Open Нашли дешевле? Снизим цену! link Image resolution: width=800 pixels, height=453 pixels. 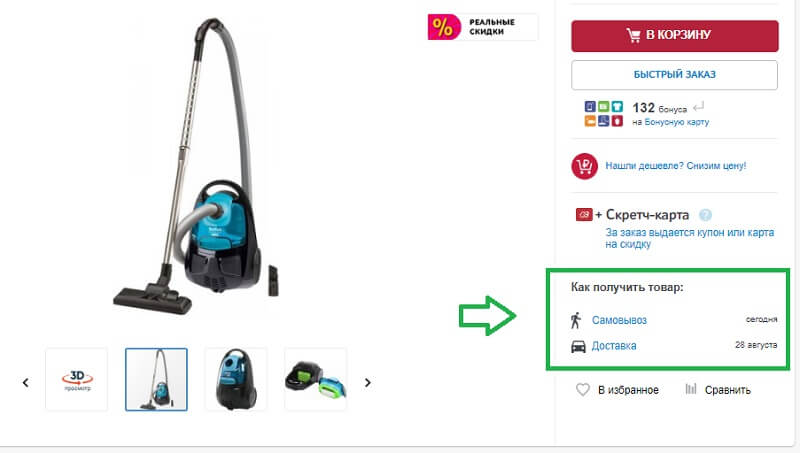(x=676, y=166)
